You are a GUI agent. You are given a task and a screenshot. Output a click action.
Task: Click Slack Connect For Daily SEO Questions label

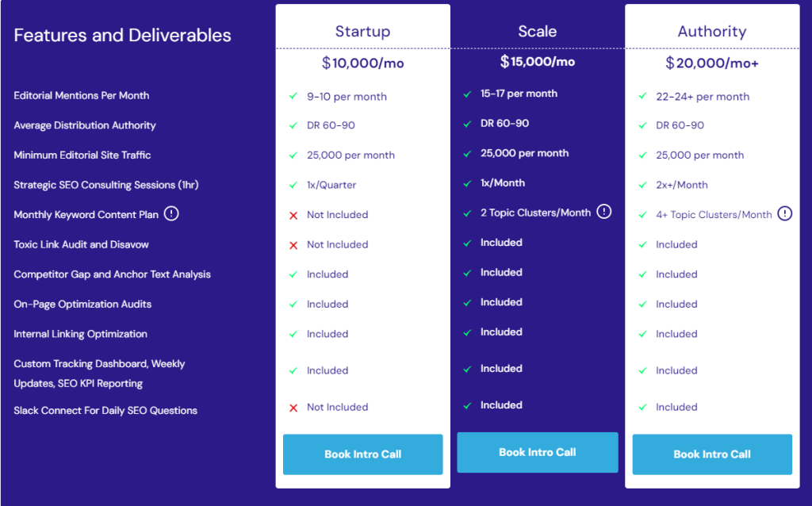[105, 411]
